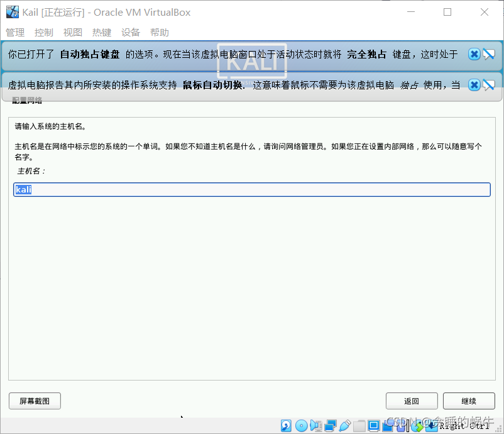
Task: Click the 继续 button
Action: pos(469,401)
